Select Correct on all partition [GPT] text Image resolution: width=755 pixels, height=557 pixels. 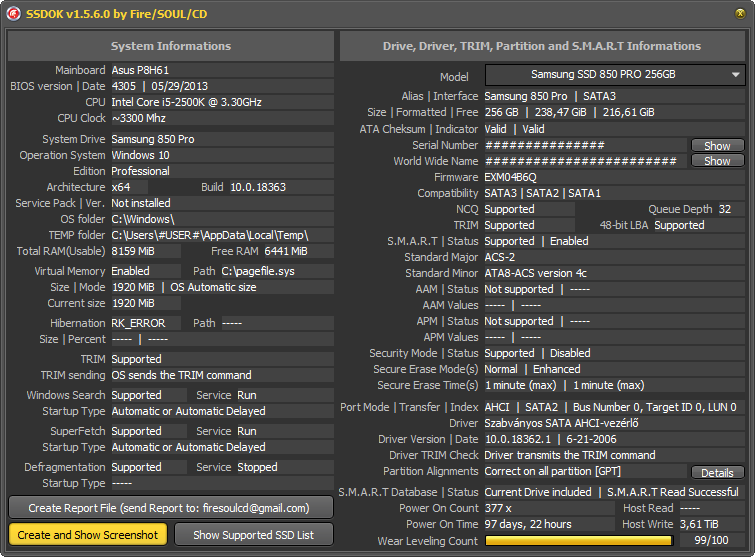(553, 471)
